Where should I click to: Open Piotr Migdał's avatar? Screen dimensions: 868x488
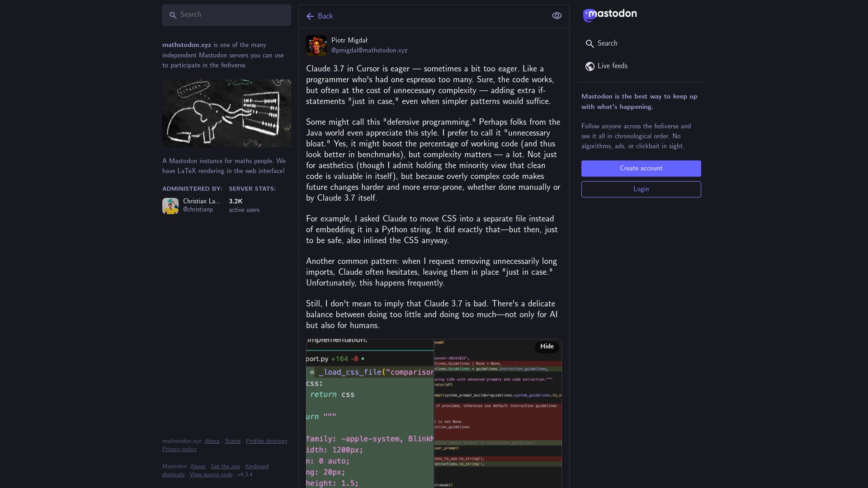pos(316,46)
